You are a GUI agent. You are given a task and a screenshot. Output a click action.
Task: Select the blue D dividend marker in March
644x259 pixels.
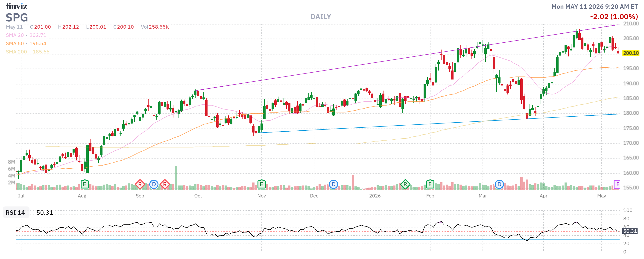499,185
